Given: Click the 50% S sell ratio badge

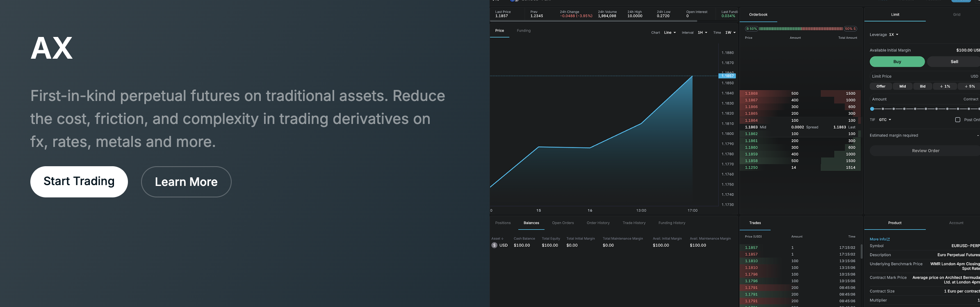Looking at the screenshot, I should click(x=850, y=29).
